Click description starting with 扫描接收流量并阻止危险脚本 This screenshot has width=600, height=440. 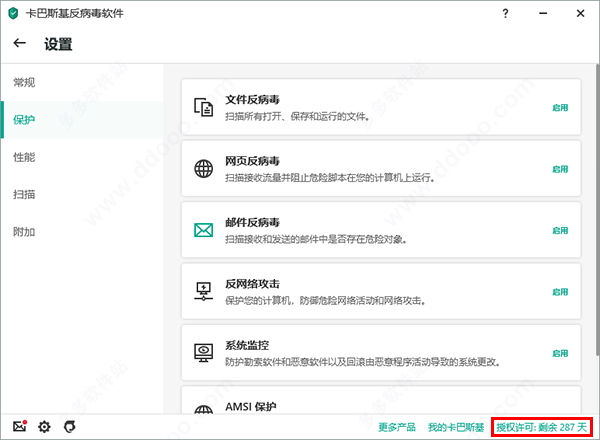point(329,178)
